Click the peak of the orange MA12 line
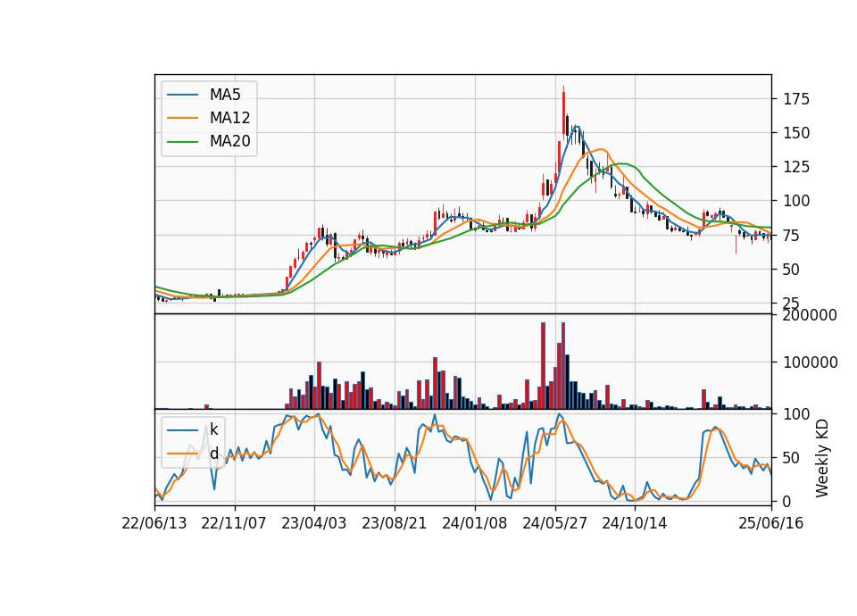Image resolution: width=857 pixels, height=616 pixels. 601,149
